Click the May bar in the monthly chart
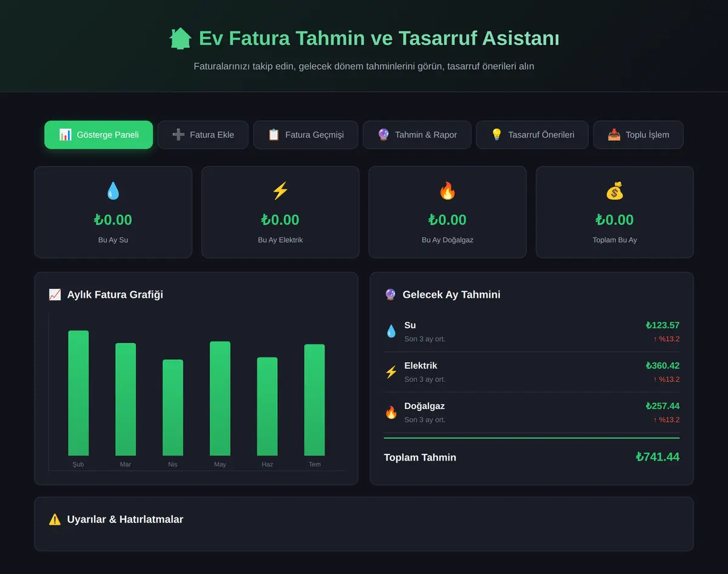Screen dimensions: 728x574 tap(220, 399)
